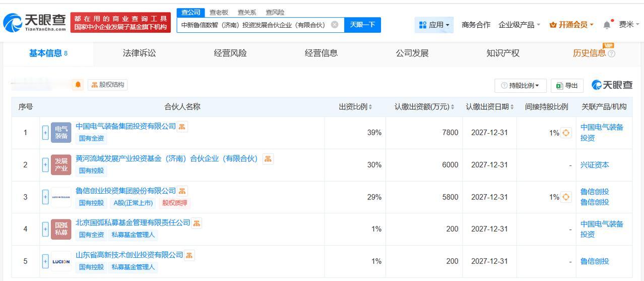Image resolution: width=644 pixels, height=281 pixels.
Task: Click help icon beside 历史信息
Action: (x=612, y=53)
